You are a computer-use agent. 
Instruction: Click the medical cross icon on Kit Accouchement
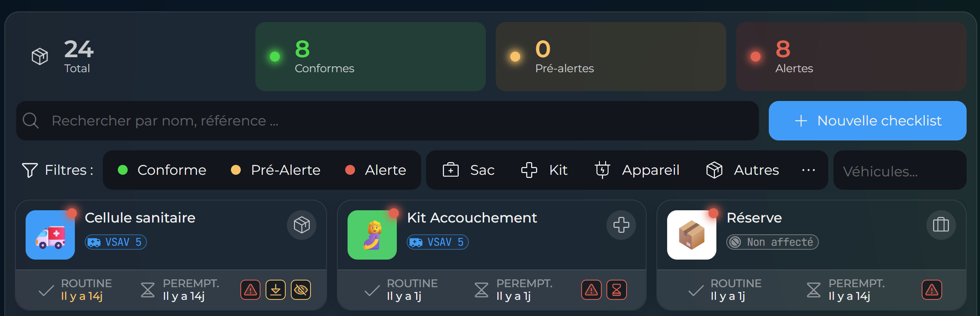point(621,225)
